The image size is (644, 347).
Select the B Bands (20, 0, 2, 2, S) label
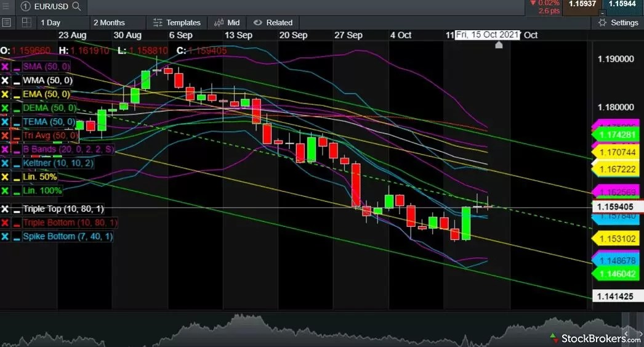pos(68,149)
